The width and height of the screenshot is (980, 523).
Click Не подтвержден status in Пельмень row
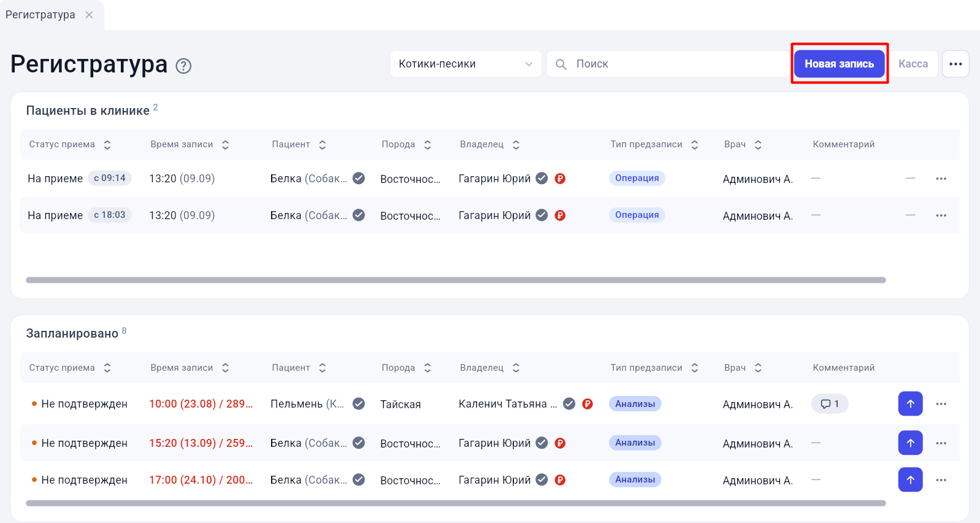pos(84,404)
